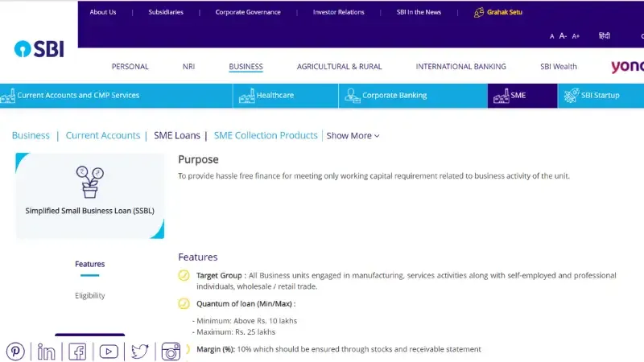
Task: Select the BUSINESS menu
Action: 246,67
